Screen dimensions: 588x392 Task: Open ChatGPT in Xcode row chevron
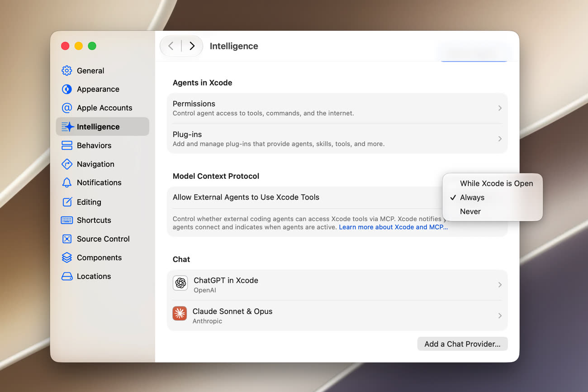click(500, 285)
